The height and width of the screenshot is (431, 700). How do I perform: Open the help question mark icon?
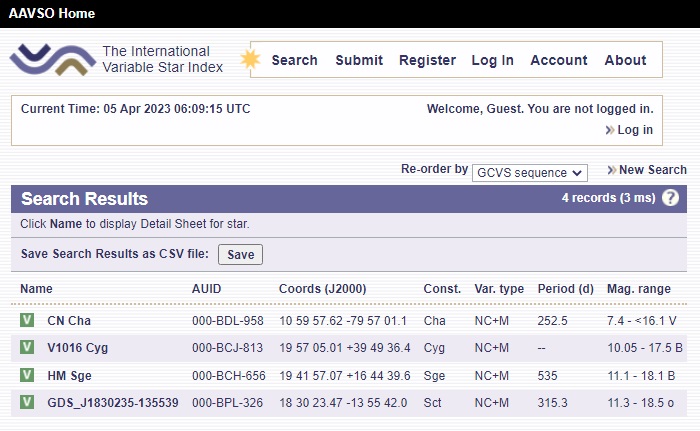point(670,197)
